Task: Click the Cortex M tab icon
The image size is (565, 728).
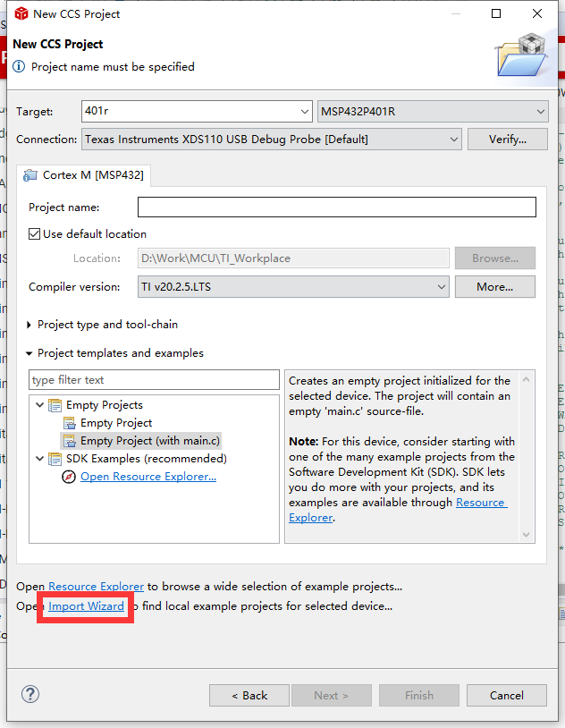Action: click(30, 175)
